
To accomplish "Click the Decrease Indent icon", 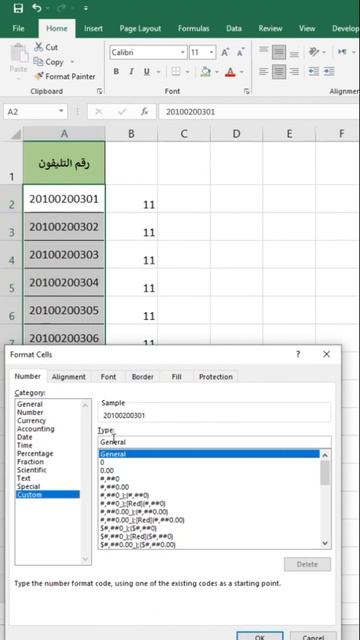I will pyautogui.click(x=313, y=72).
